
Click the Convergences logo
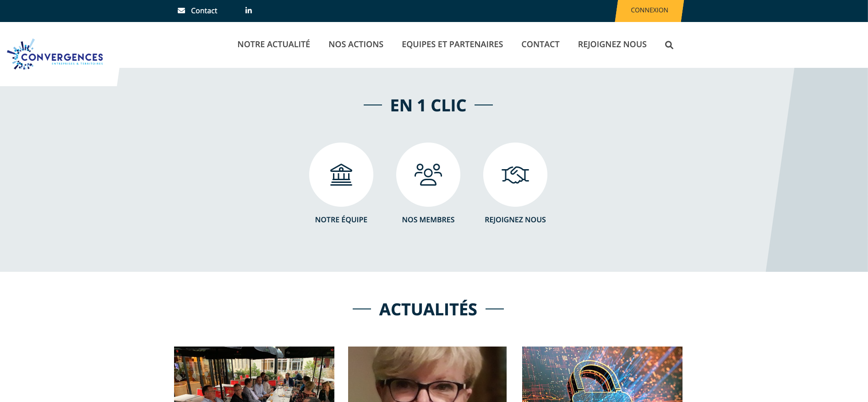pos(55,55)
